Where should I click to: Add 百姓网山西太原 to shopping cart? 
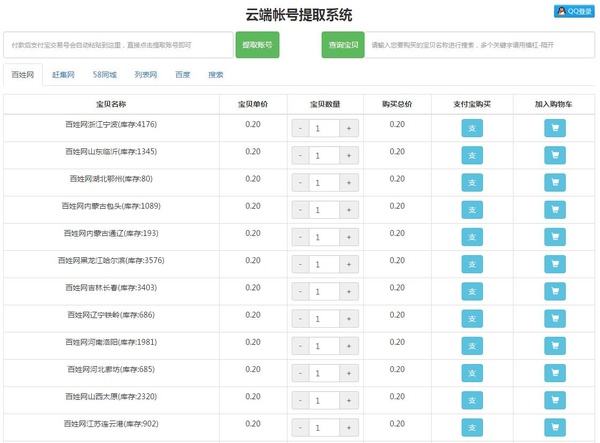pyautogui.click(x=555, y=400)
